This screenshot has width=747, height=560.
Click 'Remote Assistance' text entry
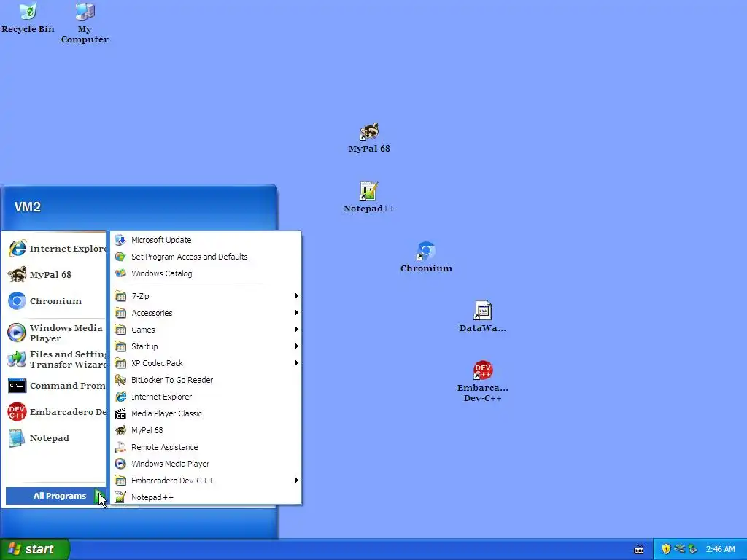click(x=164, y=447)
